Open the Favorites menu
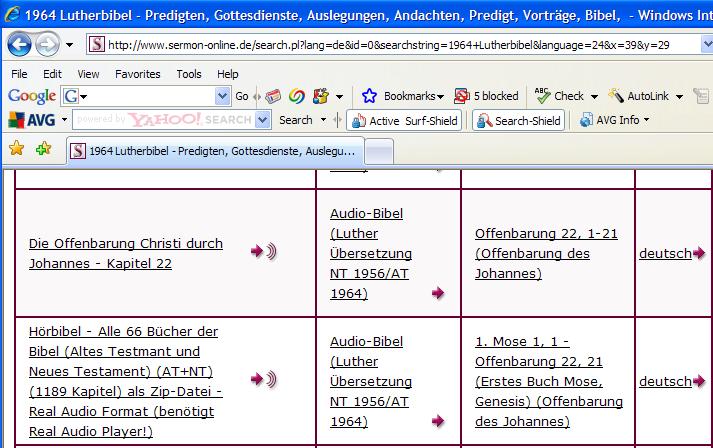713x448 pixels. point(138,74)
